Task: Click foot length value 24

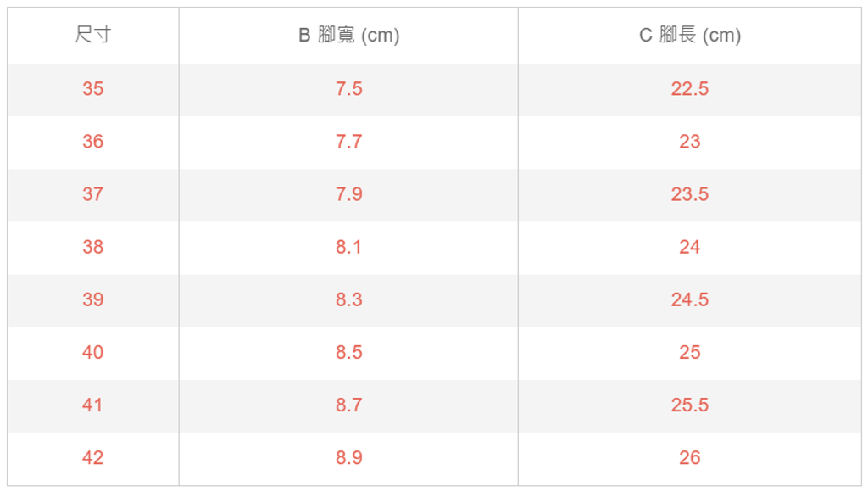Action: [689, 247]
